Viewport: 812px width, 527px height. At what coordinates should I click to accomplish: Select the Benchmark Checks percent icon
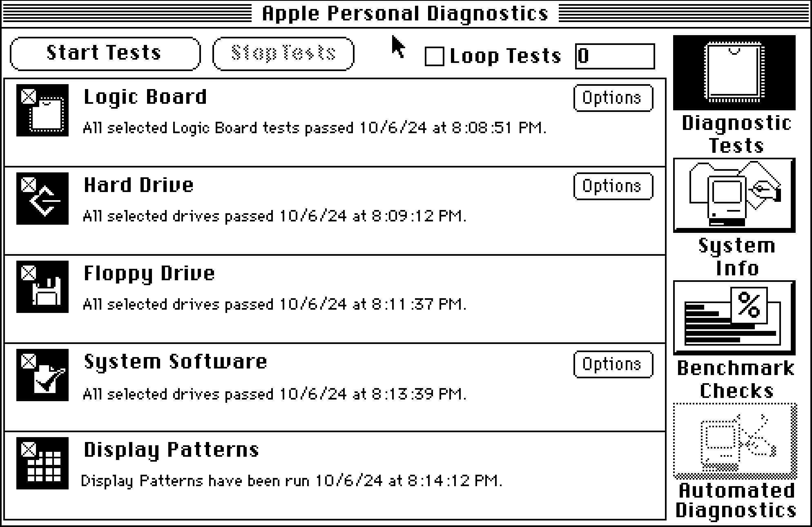(x=734, y=317)
